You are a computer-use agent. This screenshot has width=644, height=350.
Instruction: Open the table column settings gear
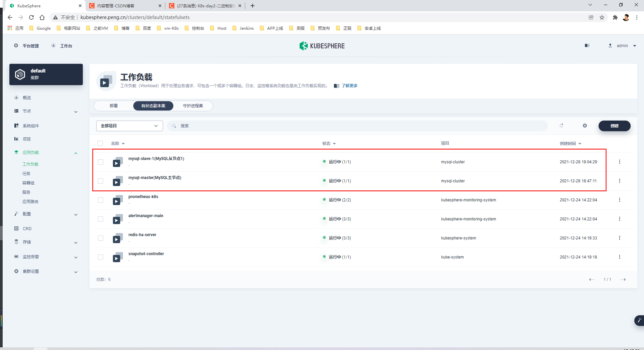(585, 126)
